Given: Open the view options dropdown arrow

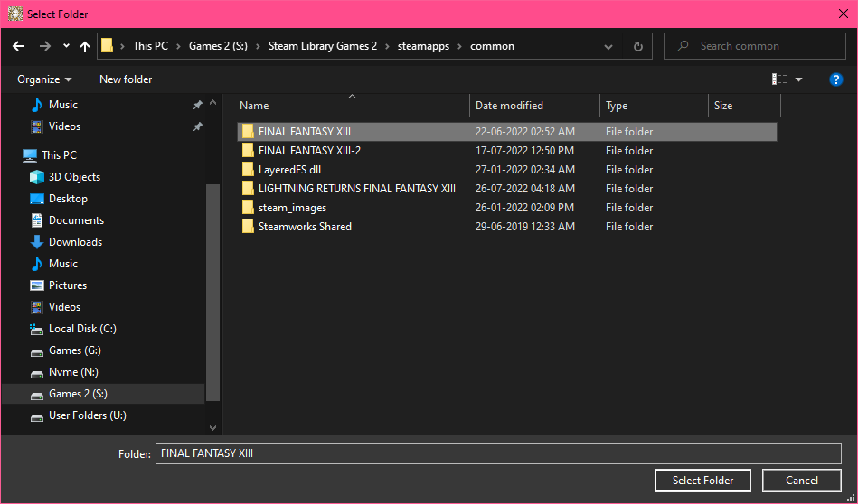Looking at the screenshot, I should click(799, 79).
